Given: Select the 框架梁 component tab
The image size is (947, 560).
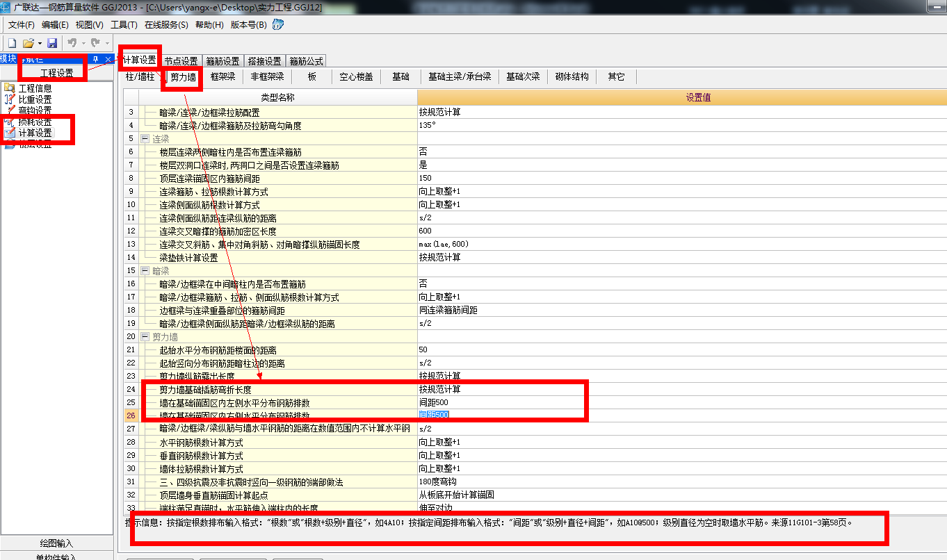Looking at the screenshot, I should pos(222,76).
